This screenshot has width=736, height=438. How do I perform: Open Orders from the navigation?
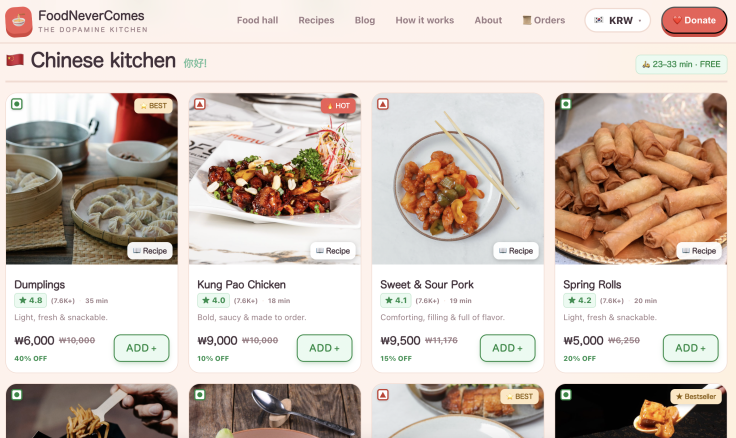[544, 20]
